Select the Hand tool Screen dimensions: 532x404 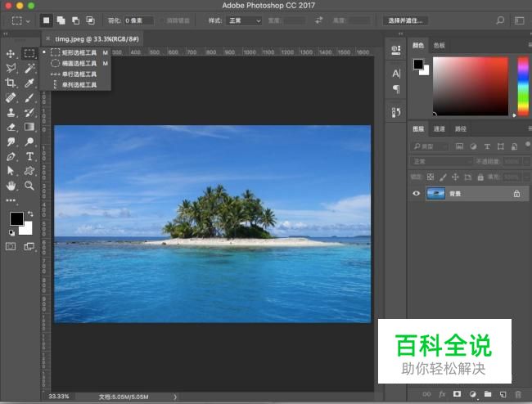(x=11, y=186)
